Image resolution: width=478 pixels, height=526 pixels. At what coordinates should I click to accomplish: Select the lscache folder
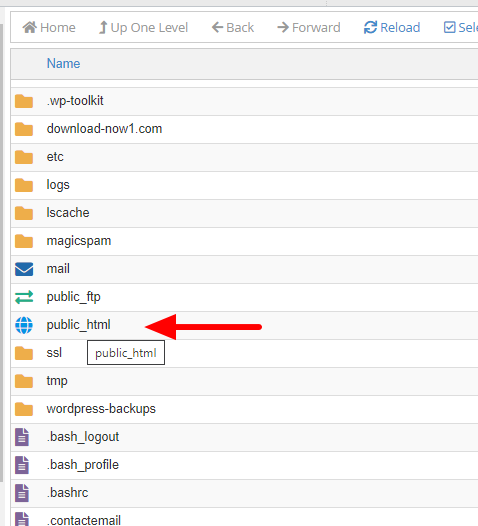pyautogui.click(x=68, y=213)
